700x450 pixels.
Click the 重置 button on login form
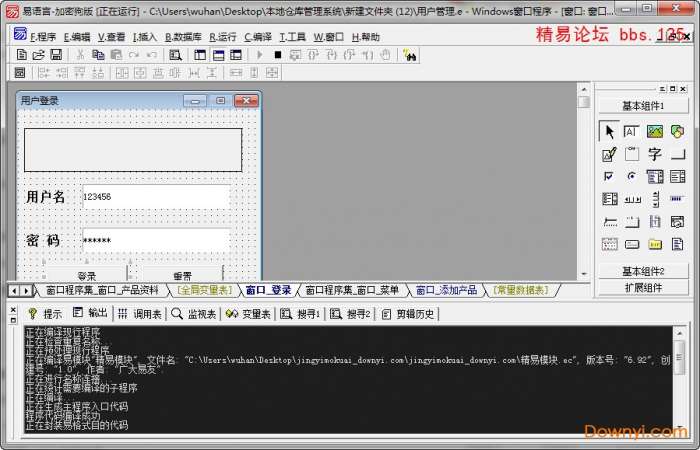pos(182,275)
